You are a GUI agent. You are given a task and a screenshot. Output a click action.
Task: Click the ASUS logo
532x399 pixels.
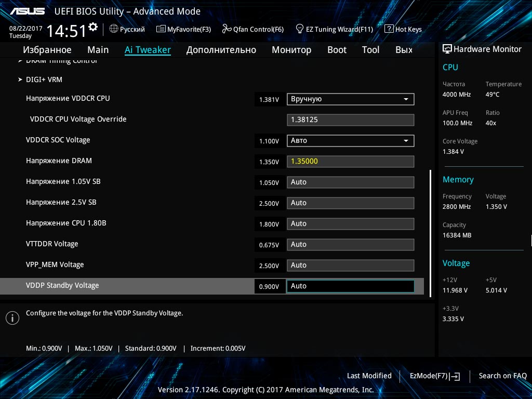click(27, 11)
